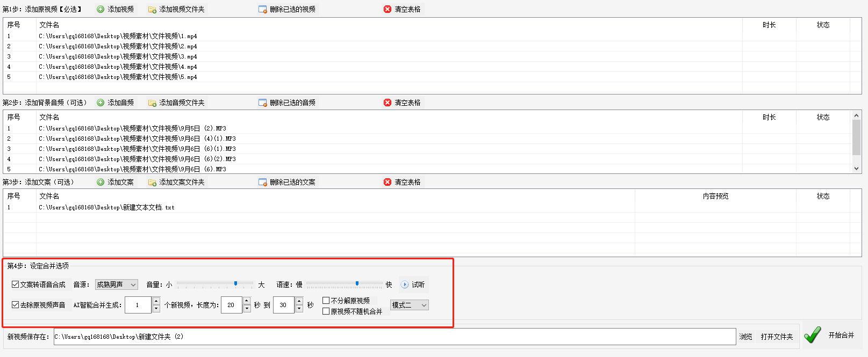Click 序号 column header in video table
868x357 pixels.
[x=20, y=25]
